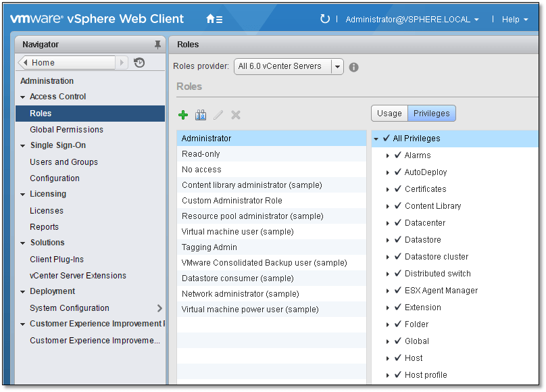Select Virtual machine power user (sample)
Screen dimensions: 546x392
pyautogui.click(x=272, y=310)
